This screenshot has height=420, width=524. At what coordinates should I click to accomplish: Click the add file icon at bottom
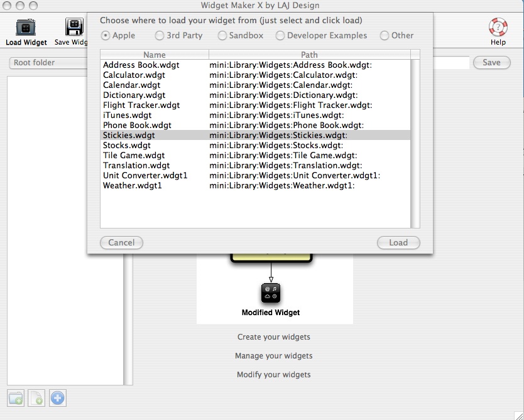tap(36, 398)
